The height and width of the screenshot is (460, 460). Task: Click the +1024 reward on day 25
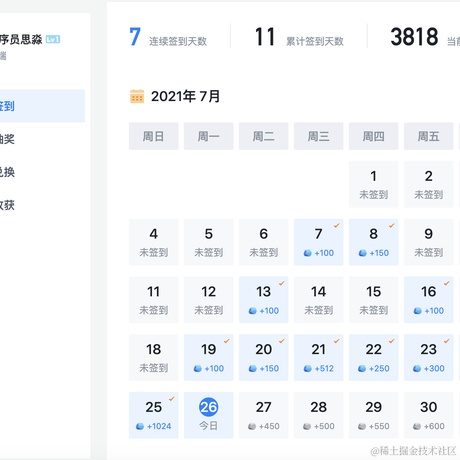(159, 426)
